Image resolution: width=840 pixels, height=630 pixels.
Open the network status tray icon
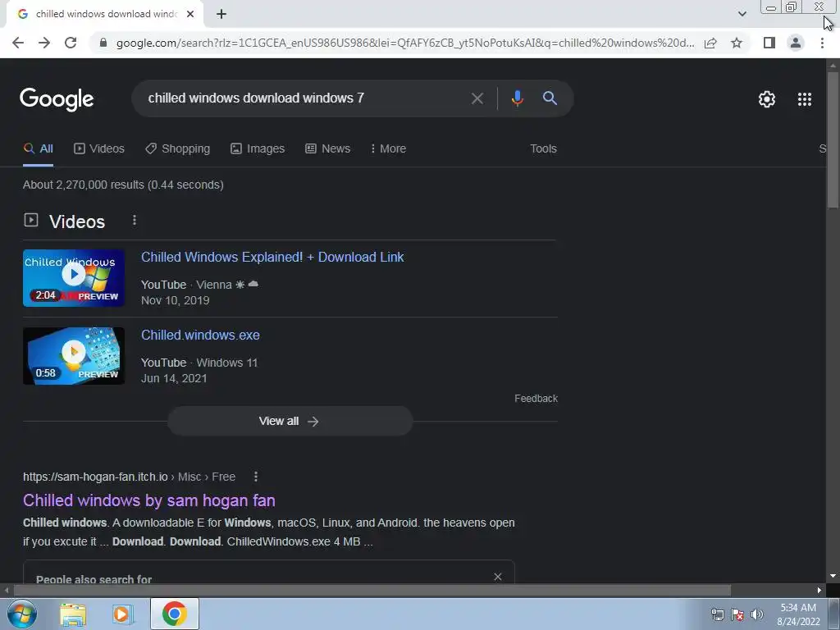717,614
